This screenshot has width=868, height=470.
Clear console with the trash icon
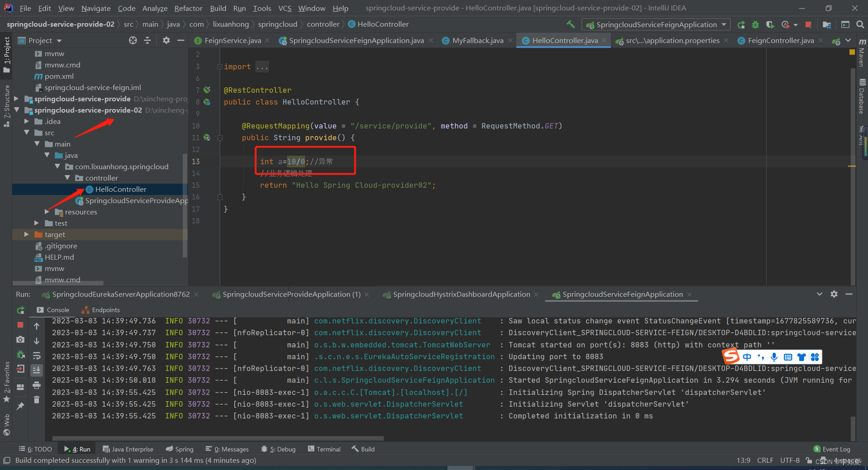[37, 399]
